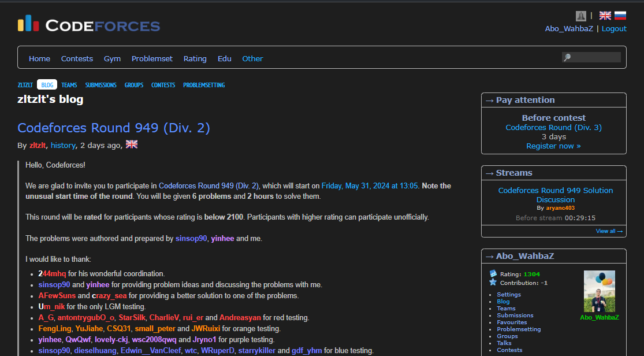Open Talks in the sidebar list
The width and height of the screenshot is (644, 356).
[x=504, y=343]
